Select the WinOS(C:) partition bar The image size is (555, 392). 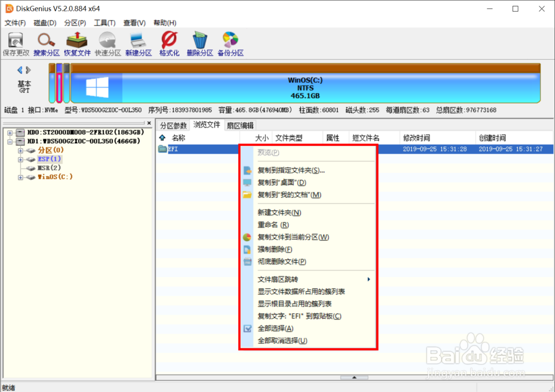[x=305, y=83]
